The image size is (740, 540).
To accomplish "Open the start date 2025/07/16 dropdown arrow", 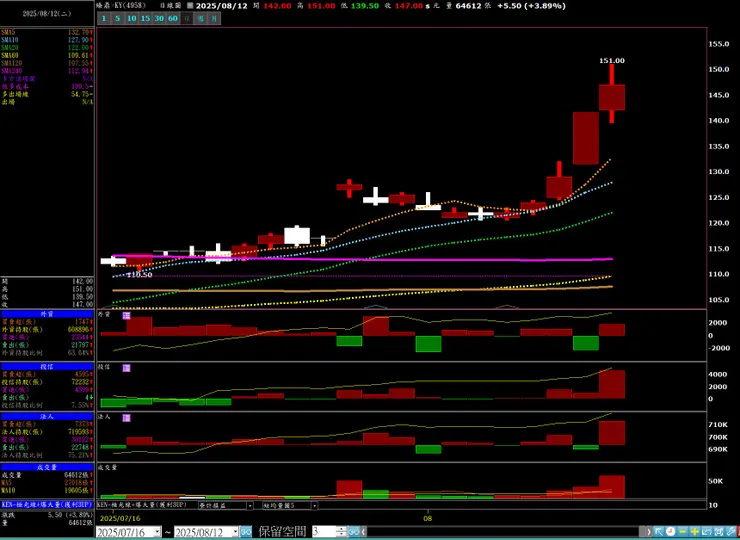I will pyautogui.click(x=157, y=532).
